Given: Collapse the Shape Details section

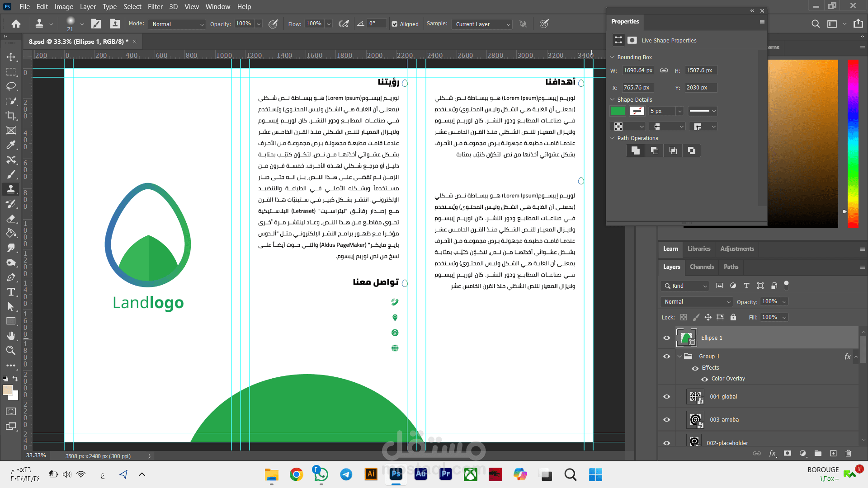Looking at the screenshot, I should (x=612, y=100).
